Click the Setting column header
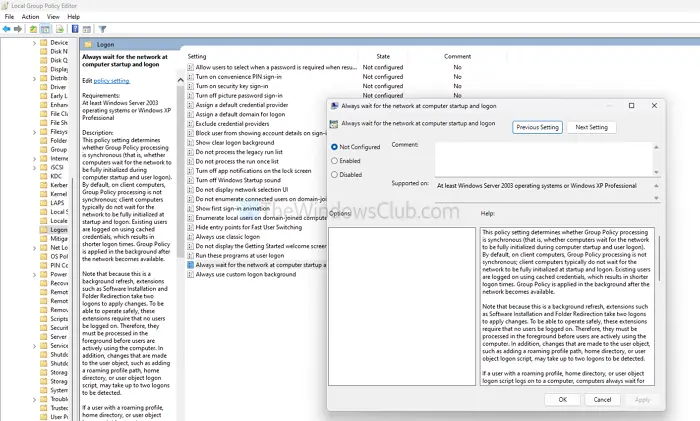Viewport: 700px width, 421px height. (x=197, y=56)
